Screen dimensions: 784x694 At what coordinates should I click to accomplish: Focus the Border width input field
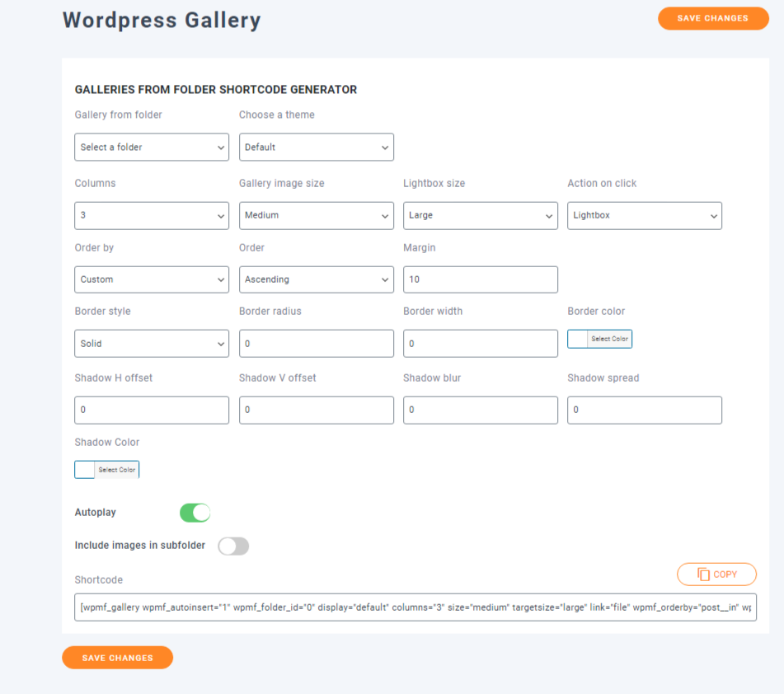[x=481, y=344]
